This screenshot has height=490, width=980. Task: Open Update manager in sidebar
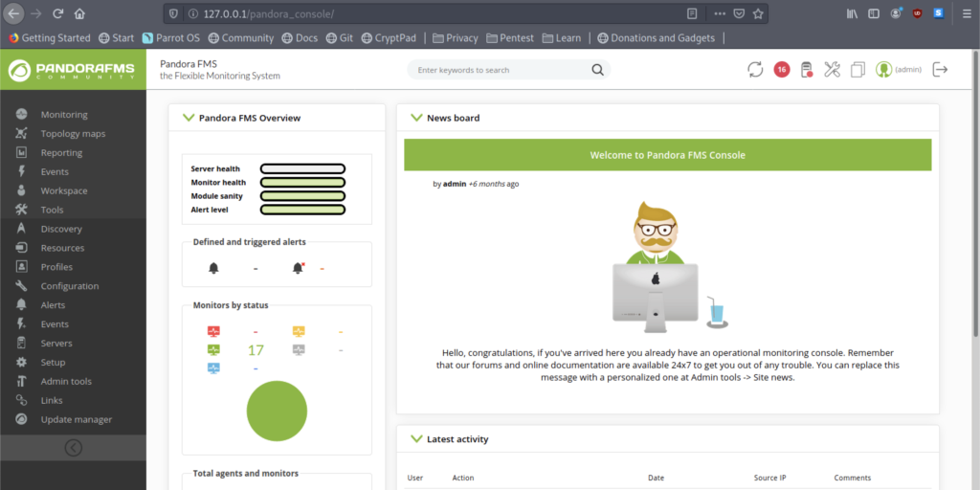point(77,419)
